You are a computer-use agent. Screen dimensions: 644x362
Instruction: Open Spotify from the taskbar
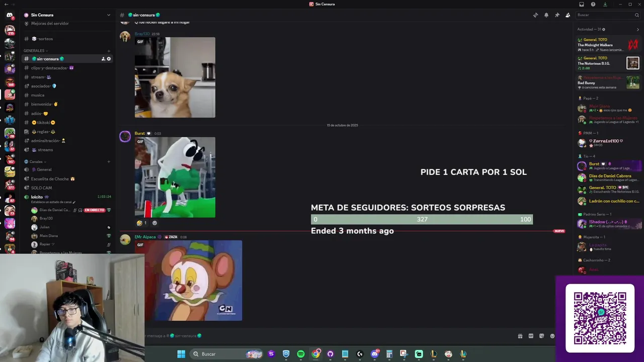pyautogui.click(x=301, y=354)
